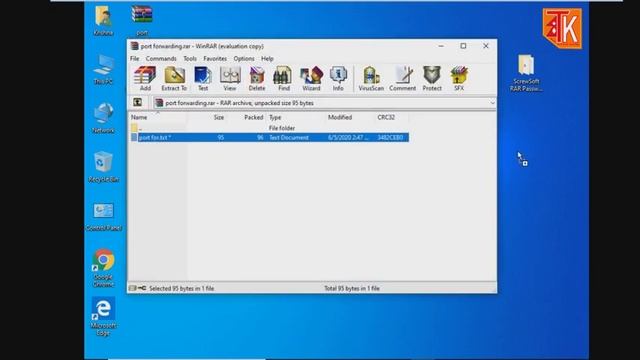Minimize the WinRAR window
The width and height of the screenshot is (640, 360).
[x=441, y=46]
